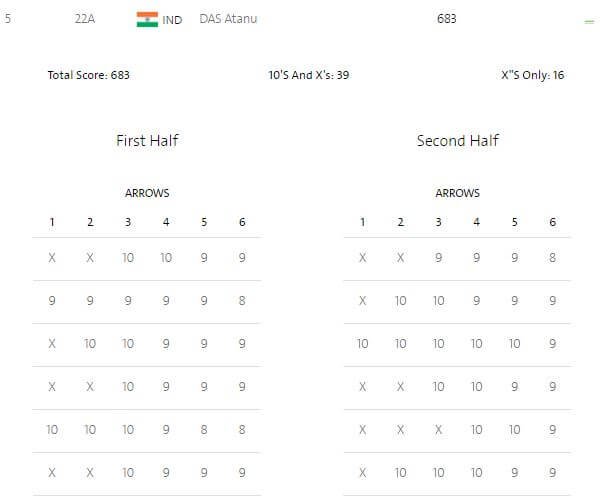The width and height of the screenshot is (600, 498).
Task: Click arrow column 1 header in Second Half
Action: click(362, 222)
